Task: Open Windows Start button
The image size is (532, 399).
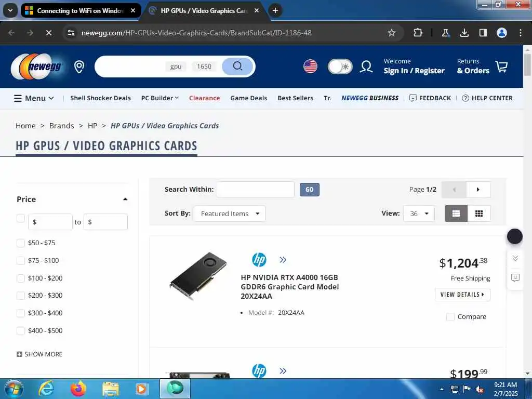Action: [x=14, y=389]
